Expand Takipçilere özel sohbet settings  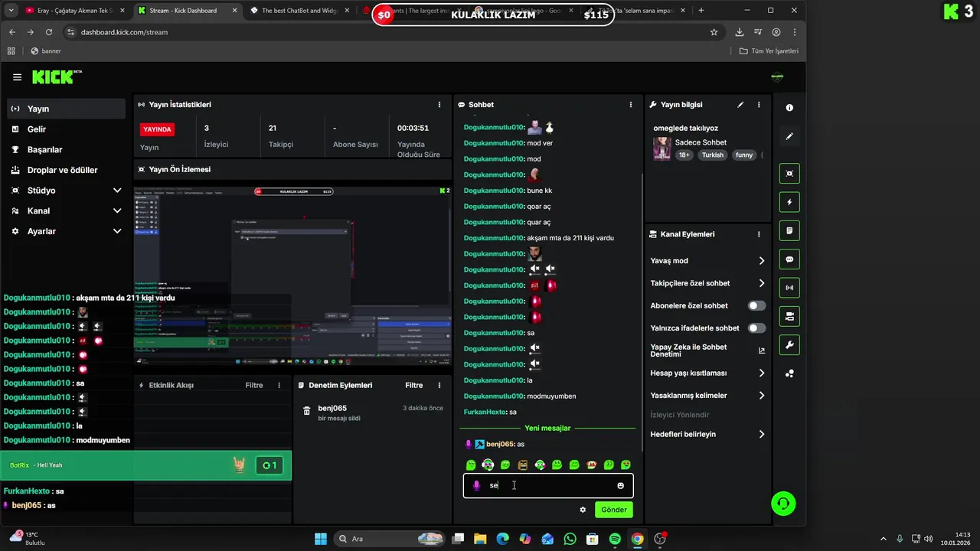click(x=761, y=283)
